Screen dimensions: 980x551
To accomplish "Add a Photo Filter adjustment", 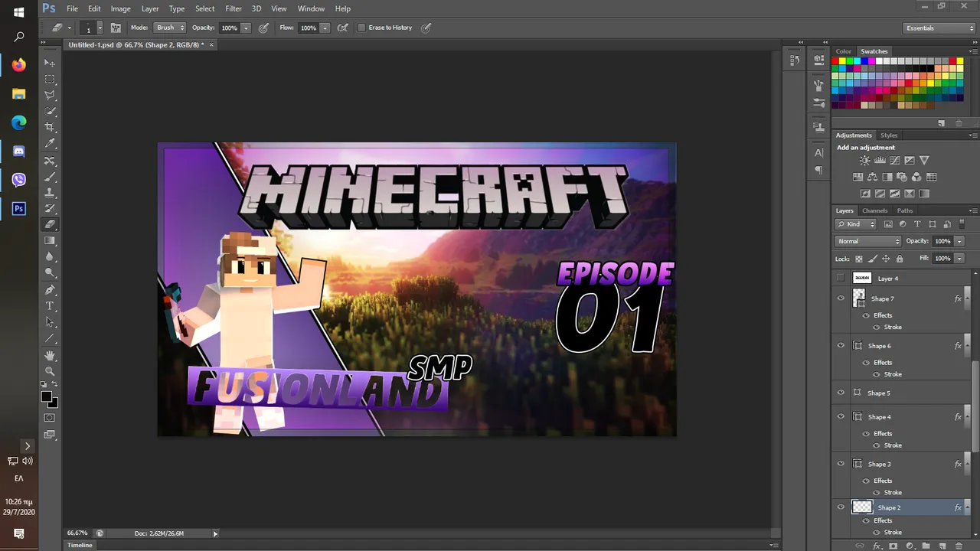I will [901, 177].
